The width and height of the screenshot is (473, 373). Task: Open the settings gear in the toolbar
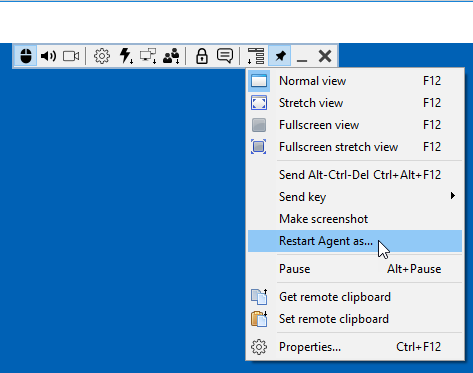pos(102,56)
